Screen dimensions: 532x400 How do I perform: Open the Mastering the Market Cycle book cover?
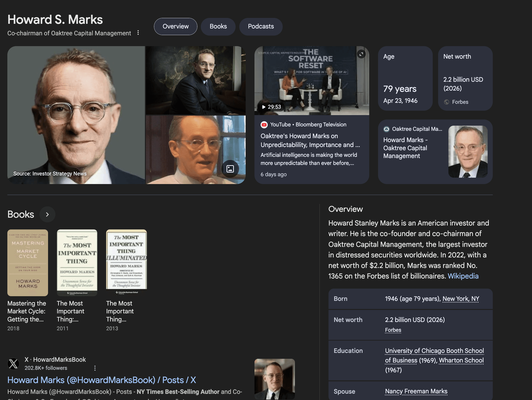click(x=28, y=263)
